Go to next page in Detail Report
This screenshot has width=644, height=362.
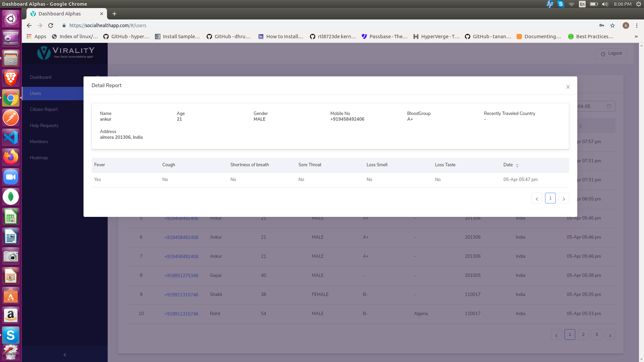(563, 198)
